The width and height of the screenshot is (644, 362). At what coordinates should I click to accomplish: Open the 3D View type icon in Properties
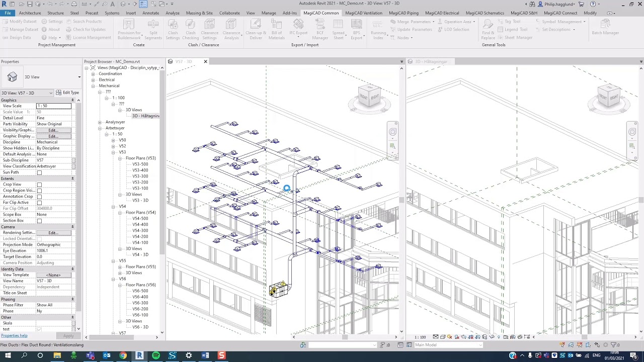[x=12, y=77]
